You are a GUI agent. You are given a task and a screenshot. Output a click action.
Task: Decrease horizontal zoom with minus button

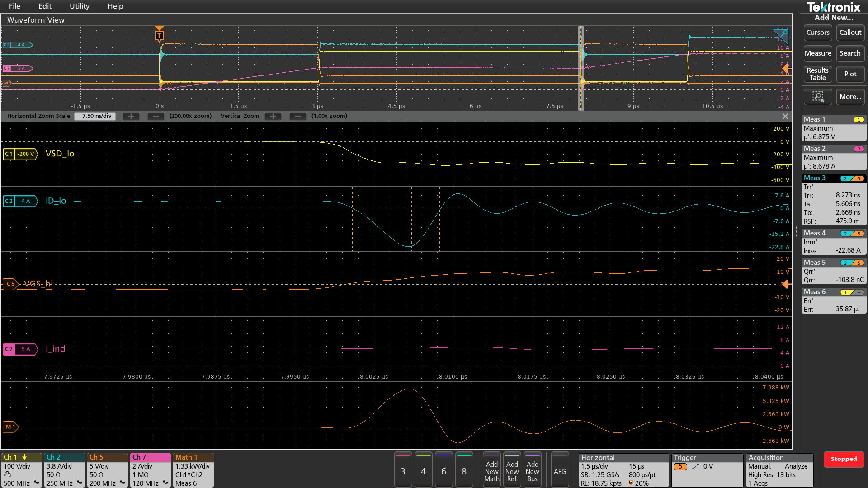156,116
